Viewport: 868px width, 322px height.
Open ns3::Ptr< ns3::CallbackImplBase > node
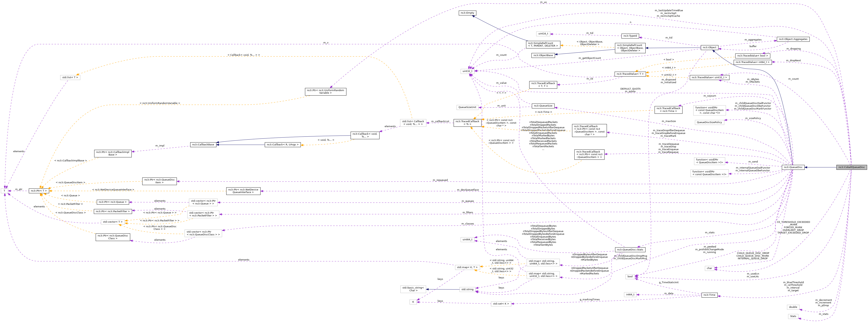click(x=113, y=153)
